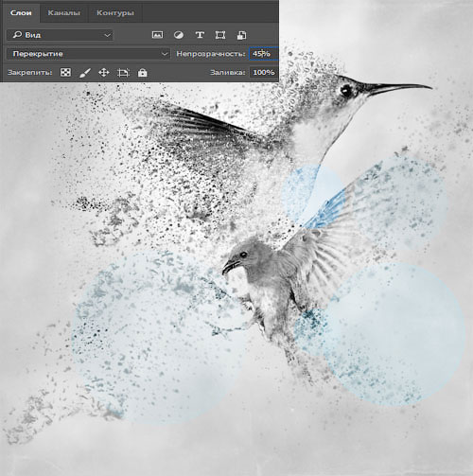
Task: Open the Контуры tab
Action: (x=115, y=13)
